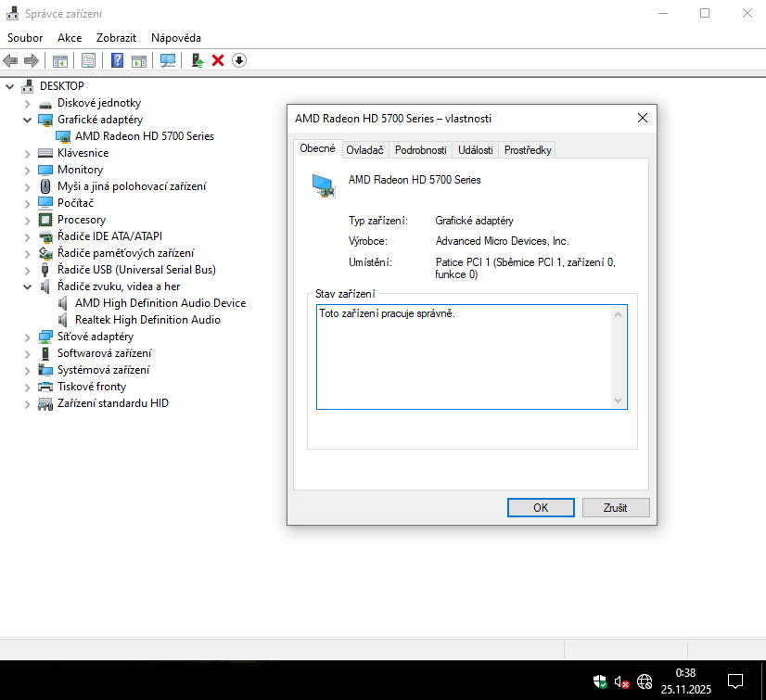Switch to the Prostředky tab
The width and height of the screenshot is (766, 700).
tap(527, 148)
